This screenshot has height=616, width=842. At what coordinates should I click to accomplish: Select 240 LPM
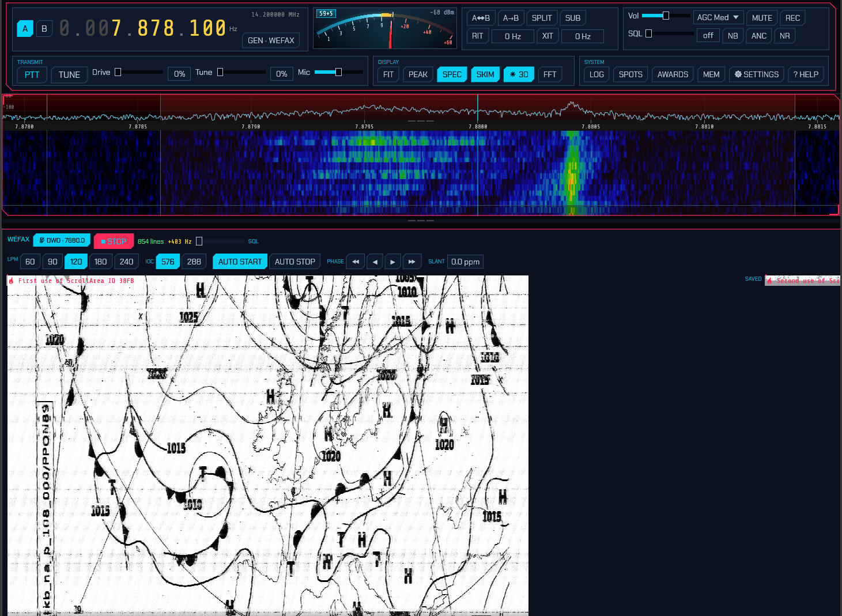click(x=126, y=262)
